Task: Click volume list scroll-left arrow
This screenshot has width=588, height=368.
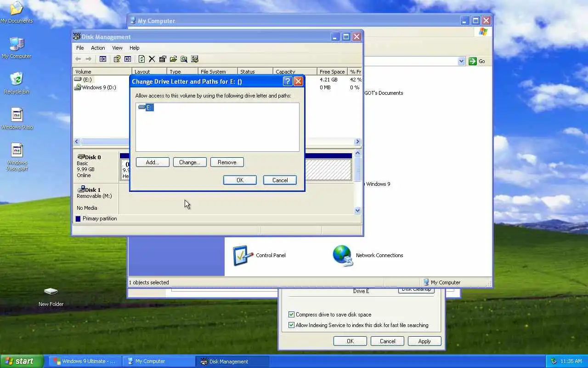Action: (x=77, y=142)
